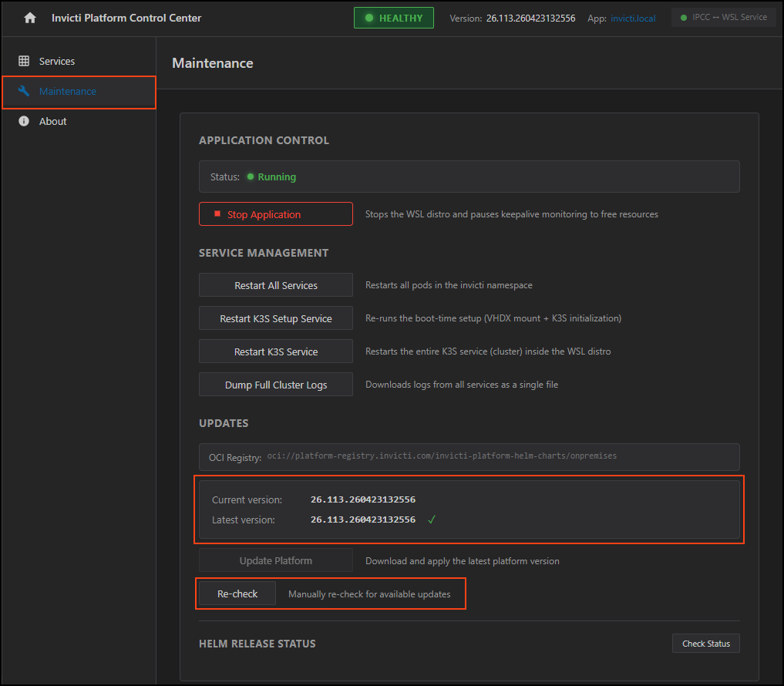Click the OCI Registry address field

point(469,456)
